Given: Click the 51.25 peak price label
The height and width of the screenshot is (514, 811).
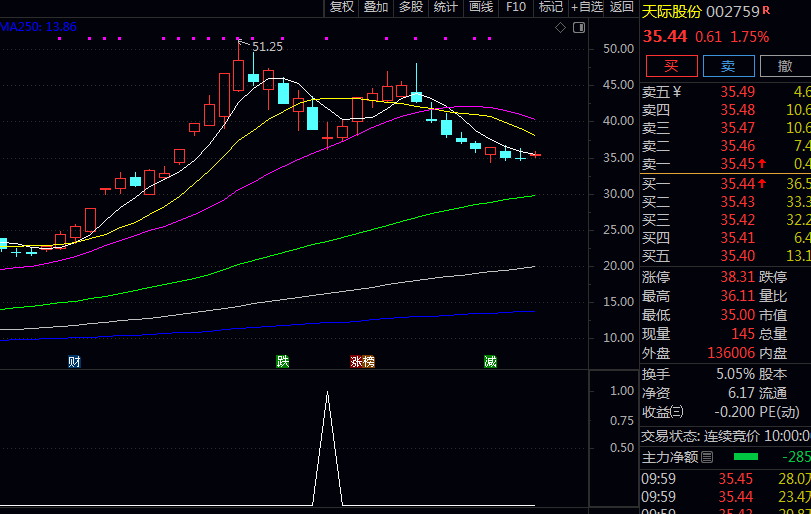Looking at the screenshot, I should coord(267,47).
